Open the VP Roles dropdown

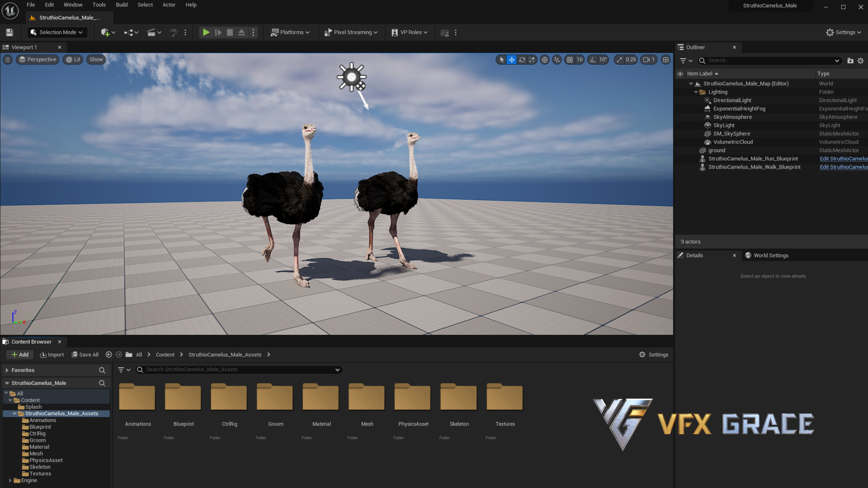[410, 33]
